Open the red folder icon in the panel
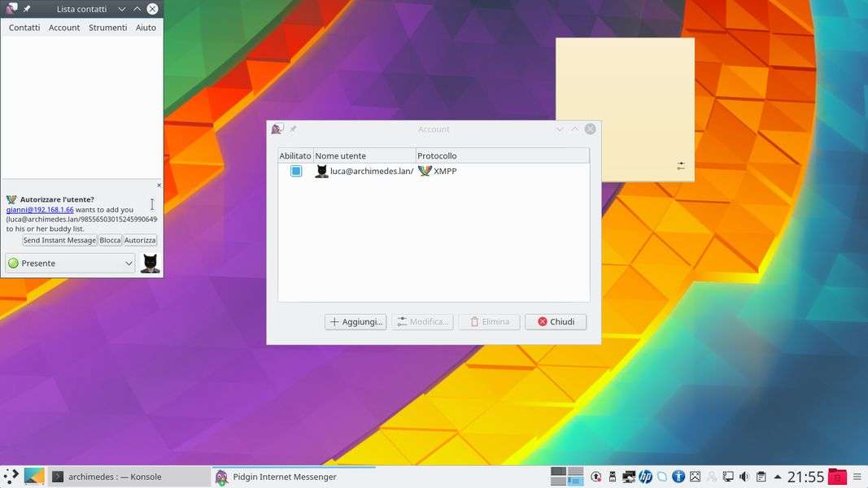This screenshot has height=488, width=868. click(838, 477)
